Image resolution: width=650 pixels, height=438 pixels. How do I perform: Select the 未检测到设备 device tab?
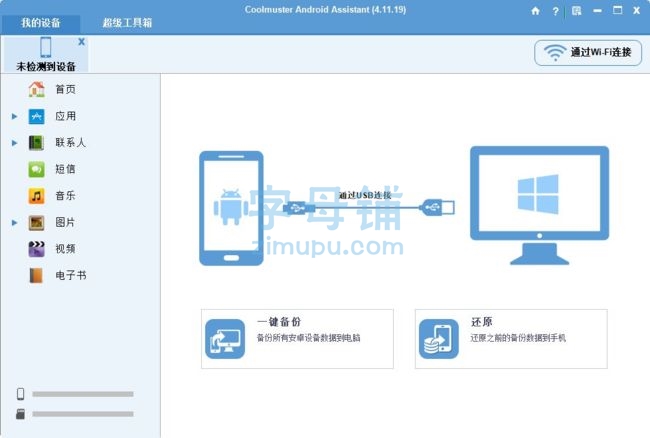(x=46, y=54)
